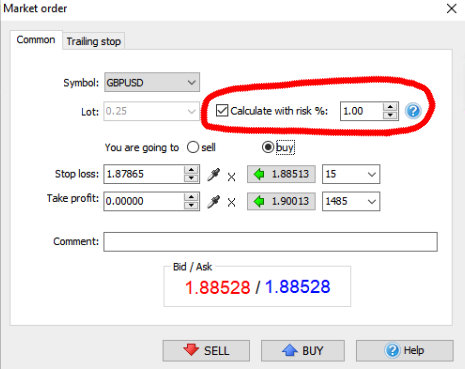
Task: Click into the Comment text field
Action: point(270,242)
